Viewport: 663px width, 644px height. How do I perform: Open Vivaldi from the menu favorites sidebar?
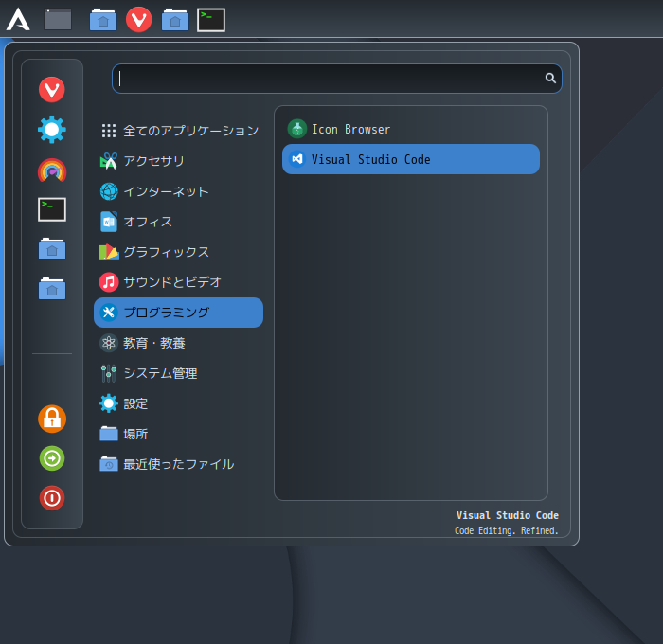[51, 89]
